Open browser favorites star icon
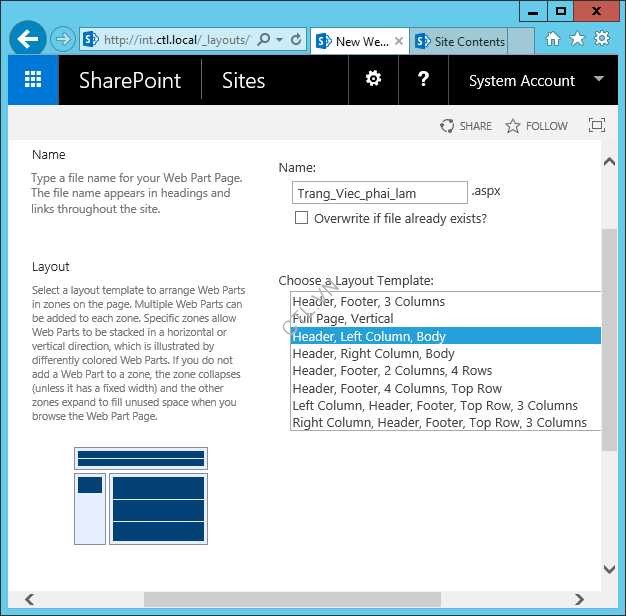 577,39
